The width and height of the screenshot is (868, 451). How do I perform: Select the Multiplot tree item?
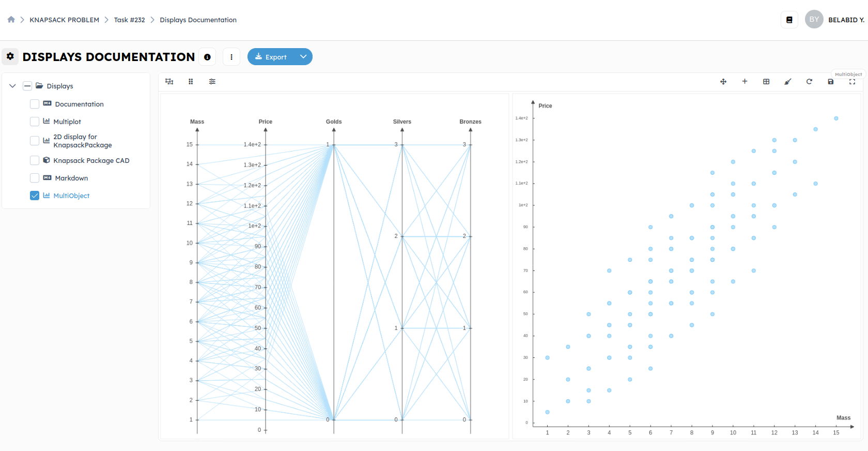[x=67, y=122]
